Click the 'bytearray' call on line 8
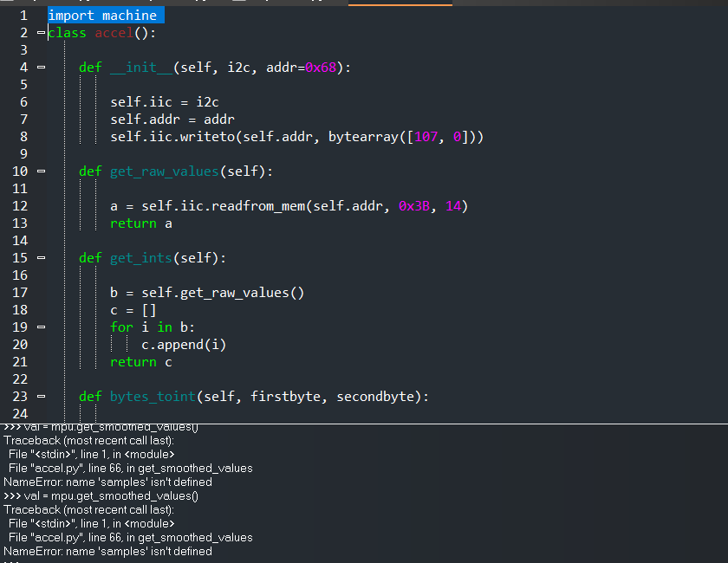 pos(363,137)
